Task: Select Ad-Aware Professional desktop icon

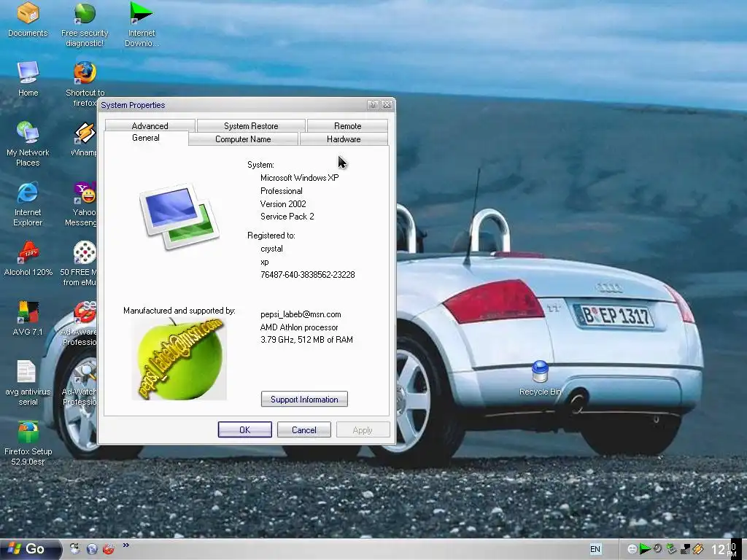Action: coord(80,323)
